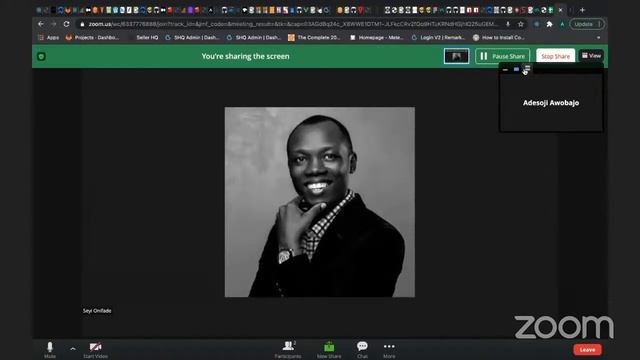Reload the Zoom page
The width and height of the screenshot is (640, 360).
pyautogui.click(x=67, y=24)
